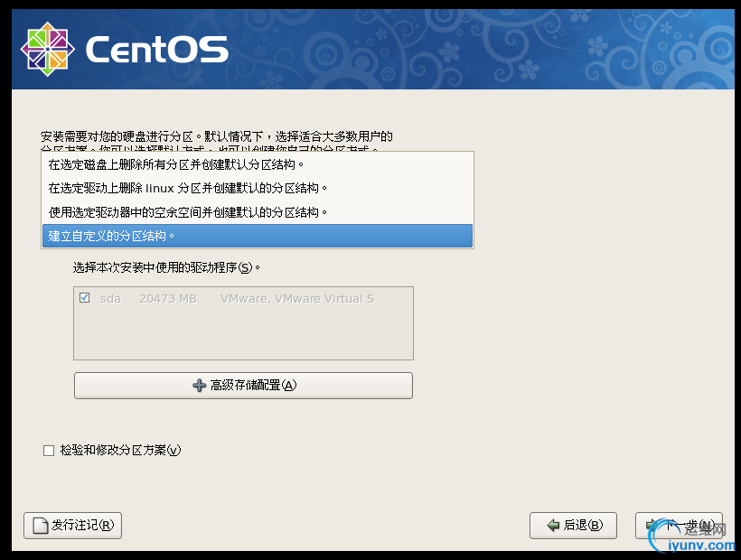Open 高级存储配置(A) button
The image size is (741, 560).
click(x=243, y=386)
